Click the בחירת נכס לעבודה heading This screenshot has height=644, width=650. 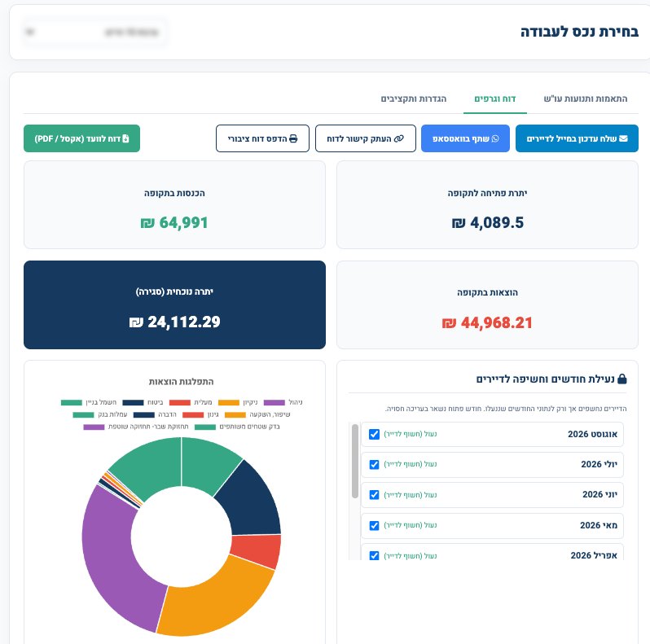point(579,32)
